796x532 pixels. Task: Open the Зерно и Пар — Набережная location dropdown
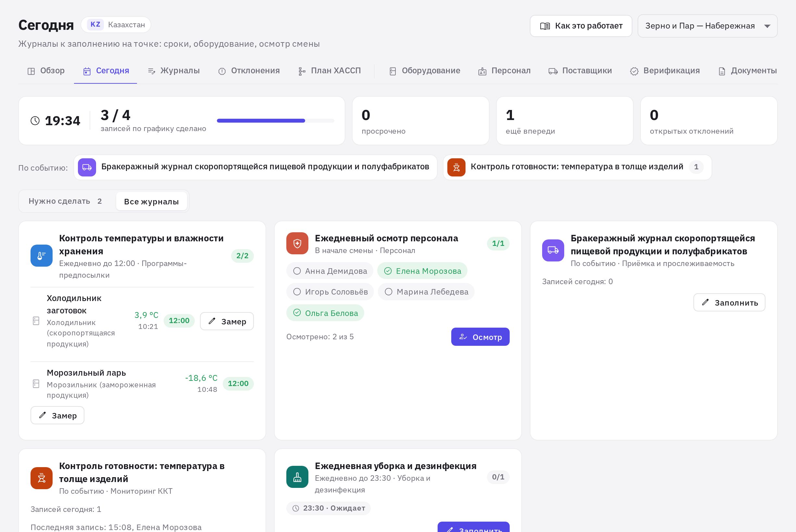click(707, 26)
